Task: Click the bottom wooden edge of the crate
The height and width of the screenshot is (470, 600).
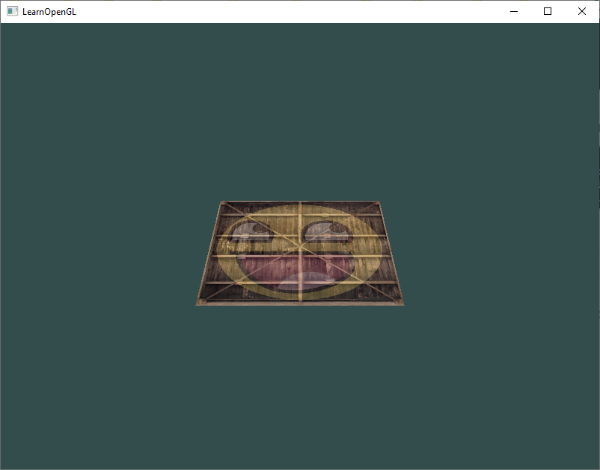Action: point(300,303)
